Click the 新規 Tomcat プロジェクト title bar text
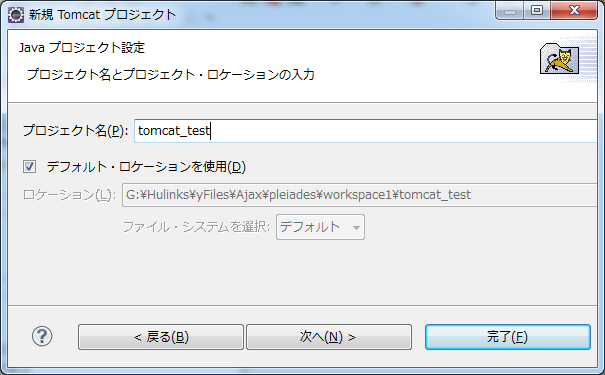The height and width of the screenshot is (375, 605). (102, 15)
